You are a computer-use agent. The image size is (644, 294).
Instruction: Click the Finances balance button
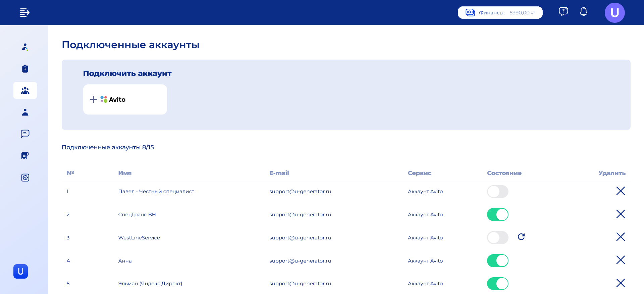click(500, 13)
